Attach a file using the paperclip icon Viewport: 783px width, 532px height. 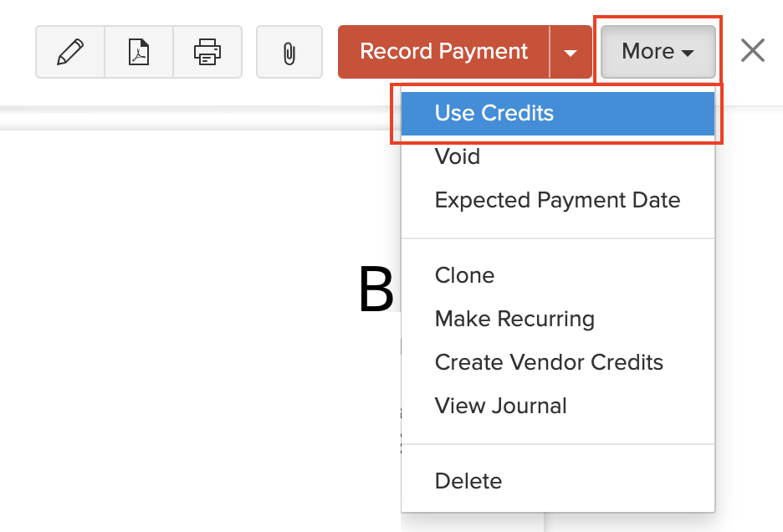point(289,51)
